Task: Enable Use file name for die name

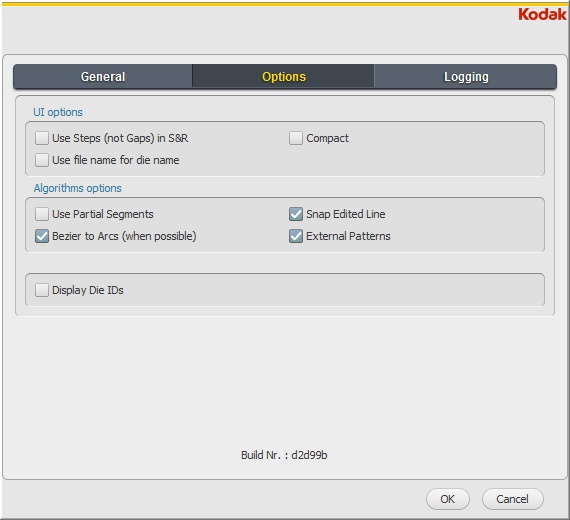Action: click(x=42, y=160)
